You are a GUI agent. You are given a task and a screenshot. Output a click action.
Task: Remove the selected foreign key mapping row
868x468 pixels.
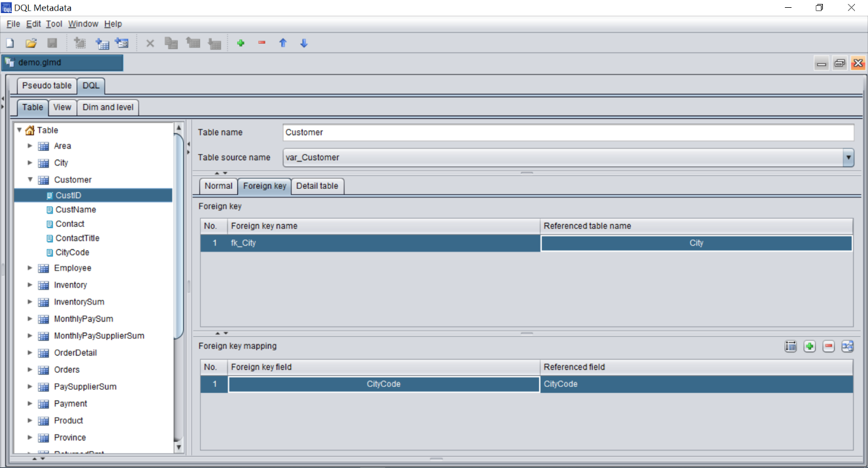coord(829,346)
